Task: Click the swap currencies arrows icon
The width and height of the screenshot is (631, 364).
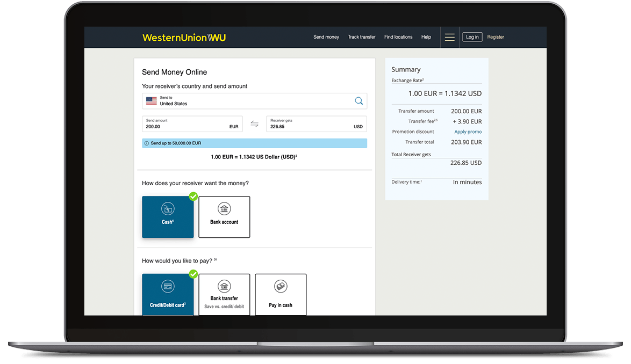Action: coord(254,124)
